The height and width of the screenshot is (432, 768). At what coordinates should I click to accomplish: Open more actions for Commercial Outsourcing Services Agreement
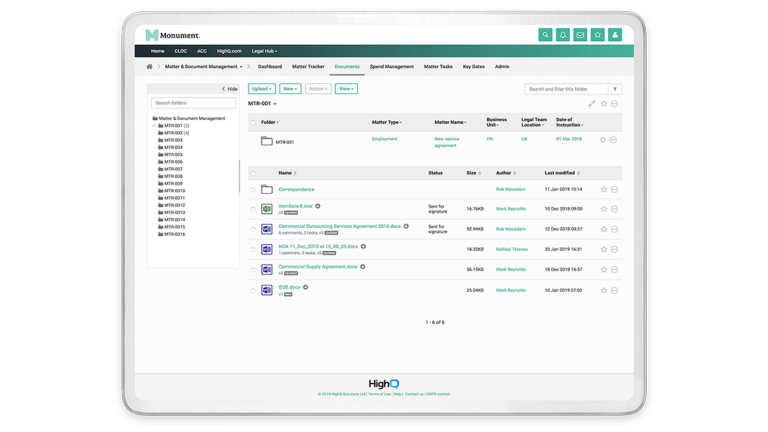615,229
